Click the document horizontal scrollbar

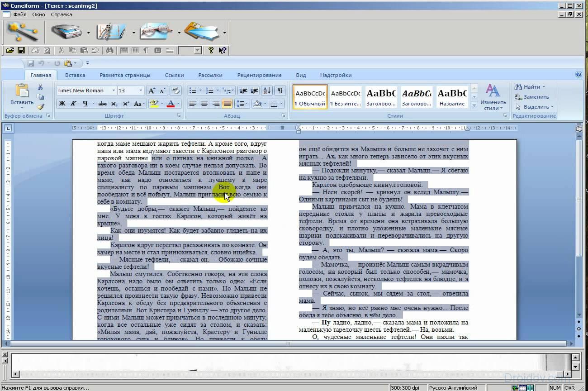coord(288,344)
